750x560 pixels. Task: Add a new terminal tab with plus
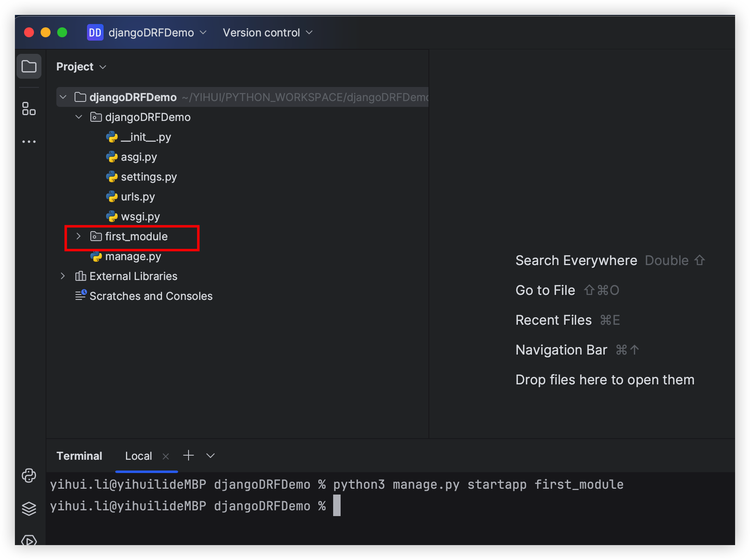click(189, 456)
